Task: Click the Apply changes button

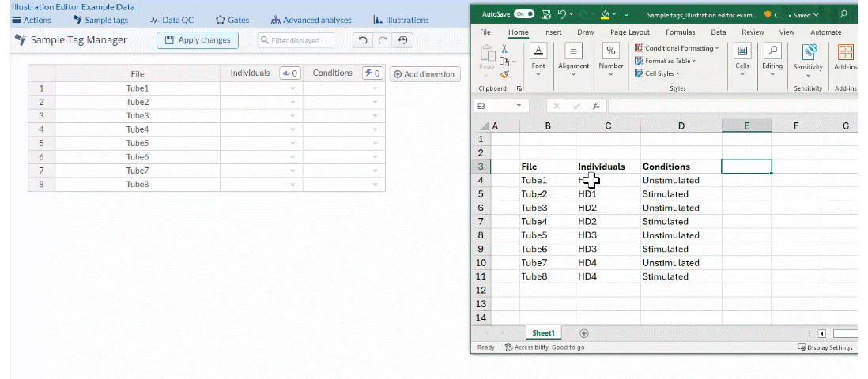Action: (x=197, y=40)
